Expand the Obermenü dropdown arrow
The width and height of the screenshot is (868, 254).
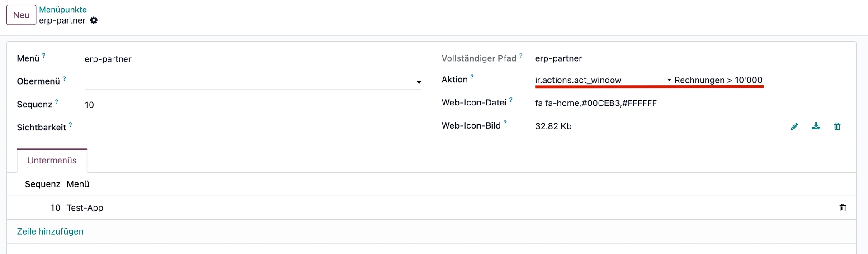(419, 82)
